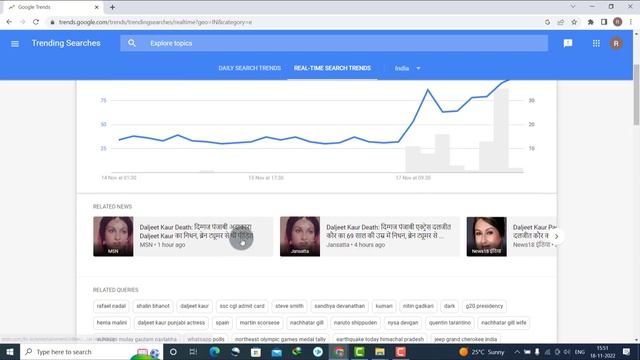Click the MSN article thumbnail
640x360 pixels.
click(x=113, y=236)
